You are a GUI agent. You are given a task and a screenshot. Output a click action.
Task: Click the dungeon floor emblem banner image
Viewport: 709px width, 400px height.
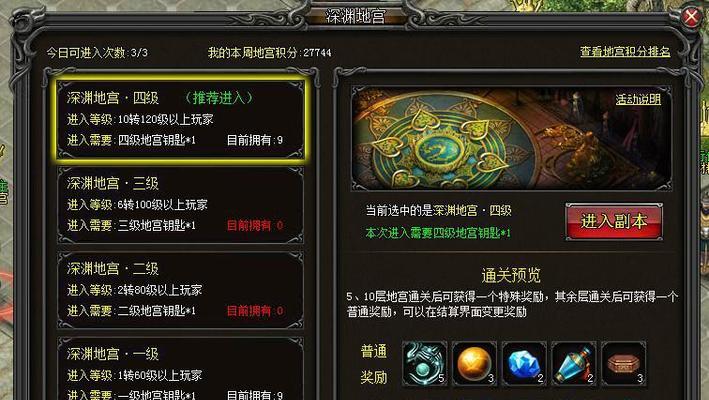click(x=511, y=138)
